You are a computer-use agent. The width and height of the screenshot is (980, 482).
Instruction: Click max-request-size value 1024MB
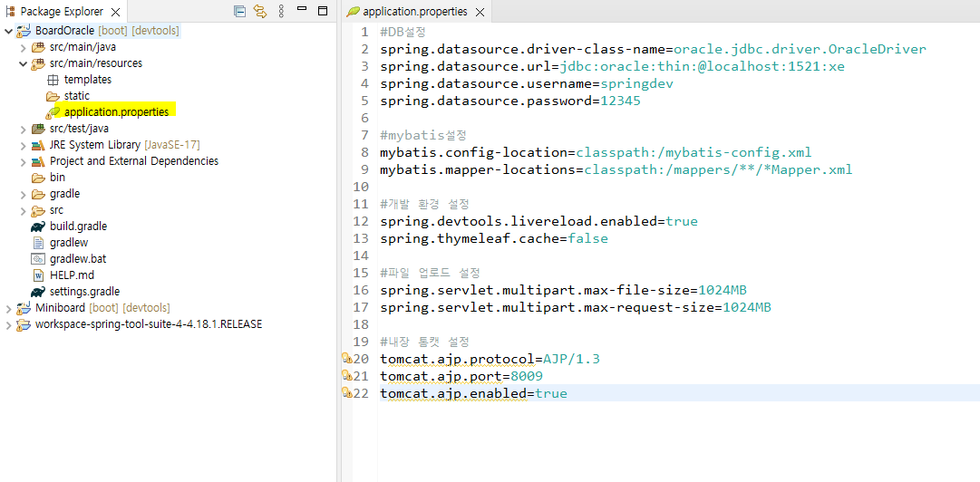point(747,307)
